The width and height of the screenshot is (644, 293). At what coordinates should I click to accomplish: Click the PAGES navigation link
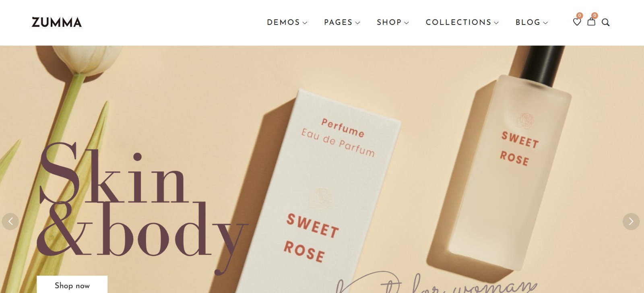pyautogui.click(x=338, y=23)
